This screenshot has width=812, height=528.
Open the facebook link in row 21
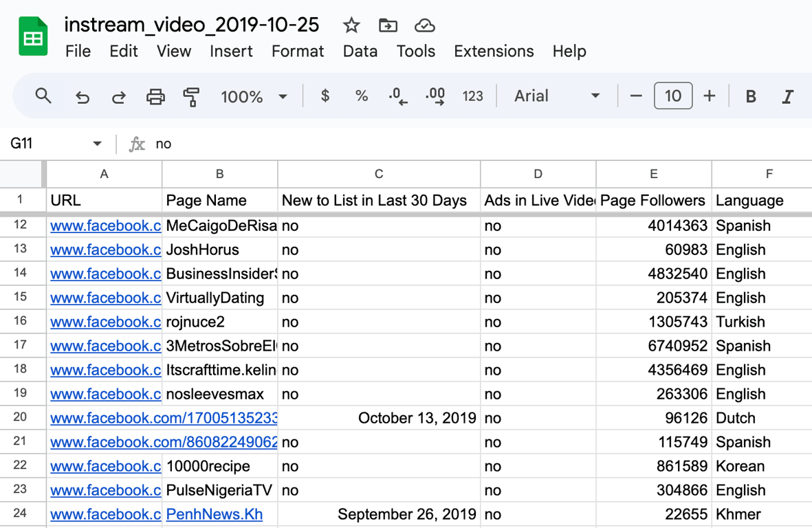click(x=164, y=442)
